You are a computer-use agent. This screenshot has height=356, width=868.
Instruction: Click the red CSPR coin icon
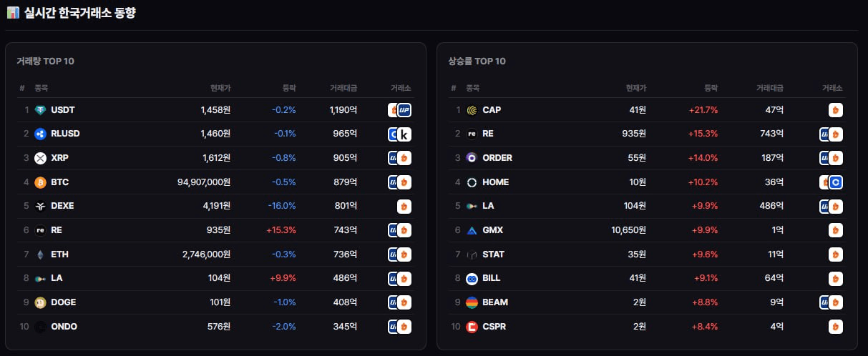click(472, 327)
